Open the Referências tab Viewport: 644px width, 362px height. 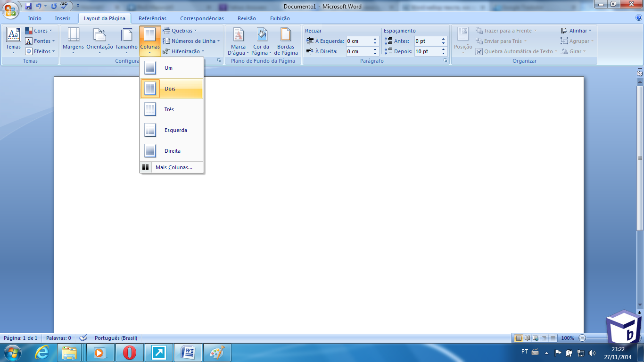click(x=152, y=18)
